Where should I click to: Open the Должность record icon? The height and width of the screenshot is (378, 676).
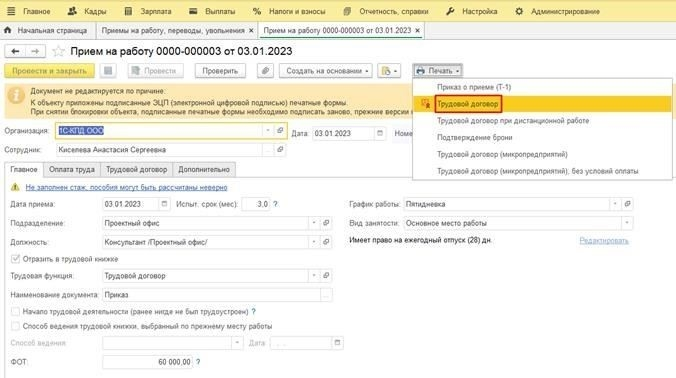pos(326,242)
